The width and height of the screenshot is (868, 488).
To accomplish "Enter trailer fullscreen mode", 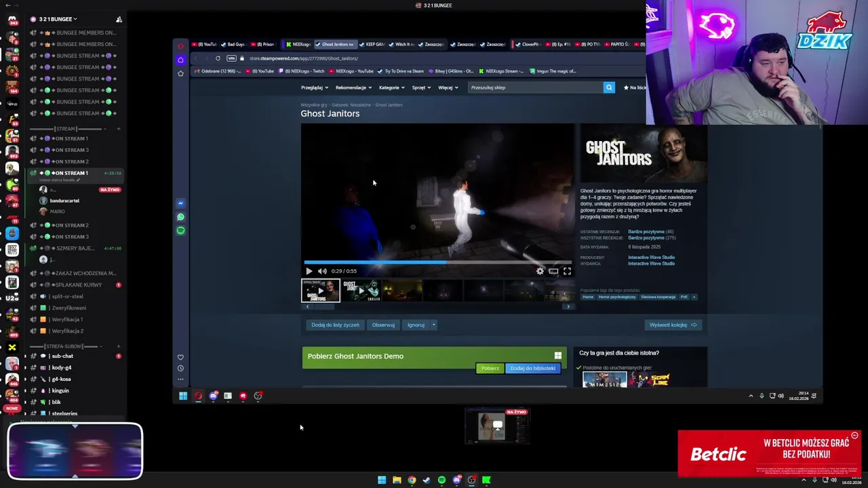I will click(x=567, y=271).
